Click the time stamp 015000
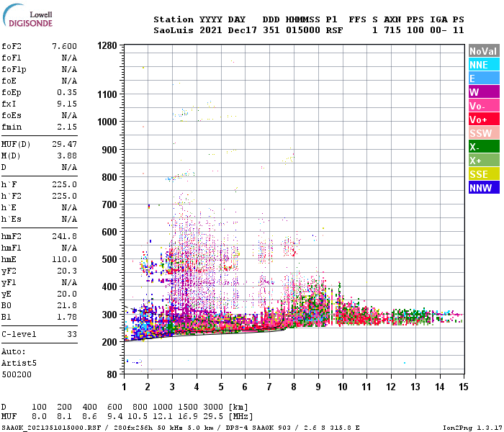The image size is (504, 432). tap(303, 30)
